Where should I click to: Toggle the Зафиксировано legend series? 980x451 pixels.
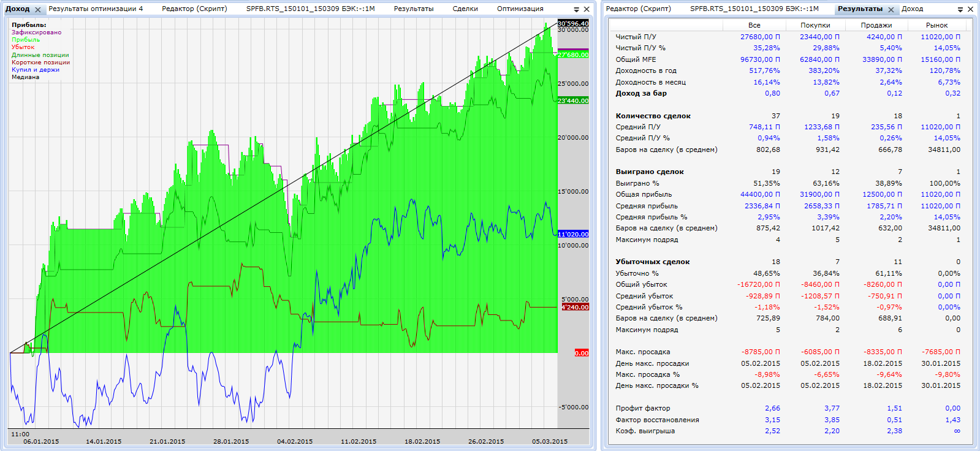(x=36, y=32)
